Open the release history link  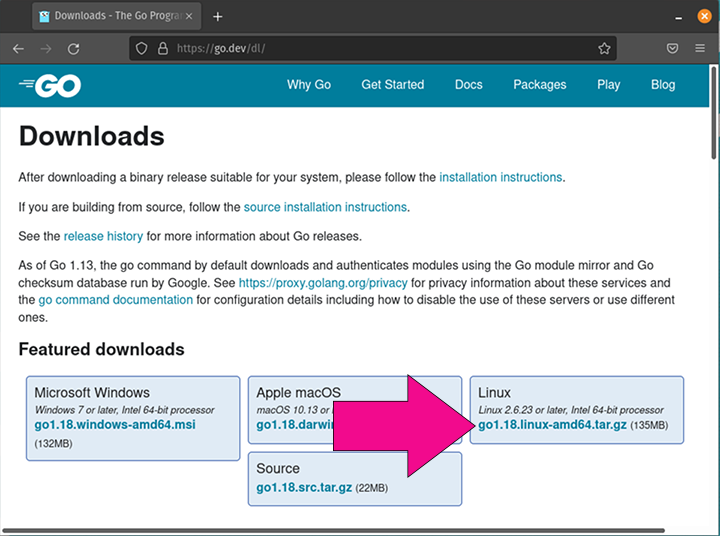pyautogui.click(x=103, y=236)
